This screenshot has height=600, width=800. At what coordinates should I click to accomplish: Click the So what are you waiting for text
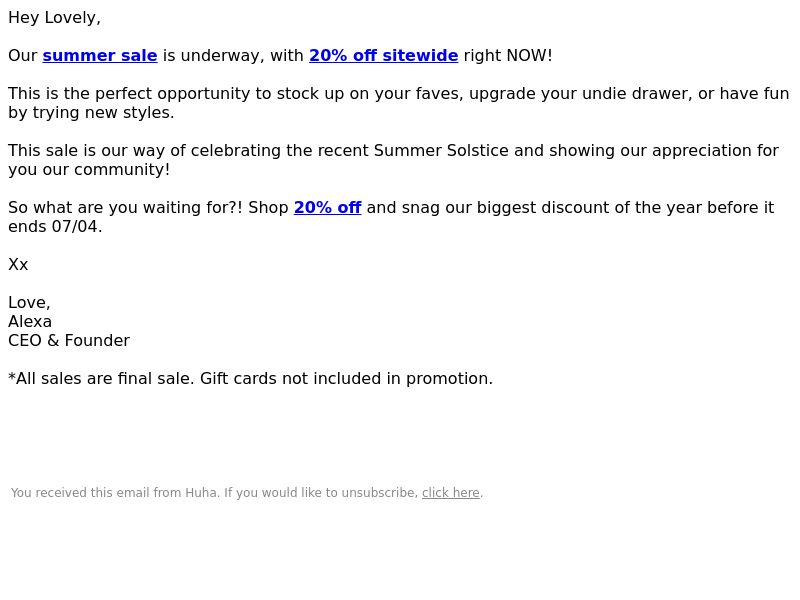click(126, 208)
